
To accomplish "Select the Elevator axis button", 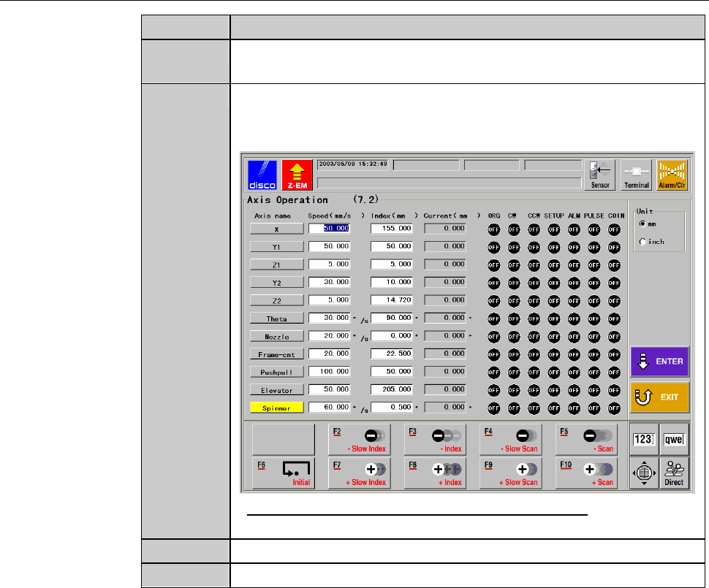I will 277,389.
